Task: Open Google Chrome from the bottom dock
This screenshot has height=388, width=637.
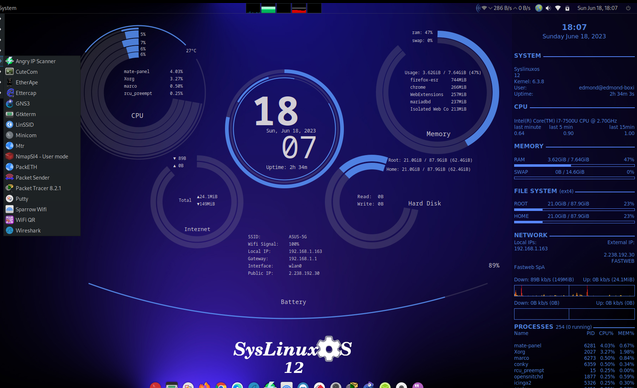Action: pyautogui.click(x=221, y=385)
